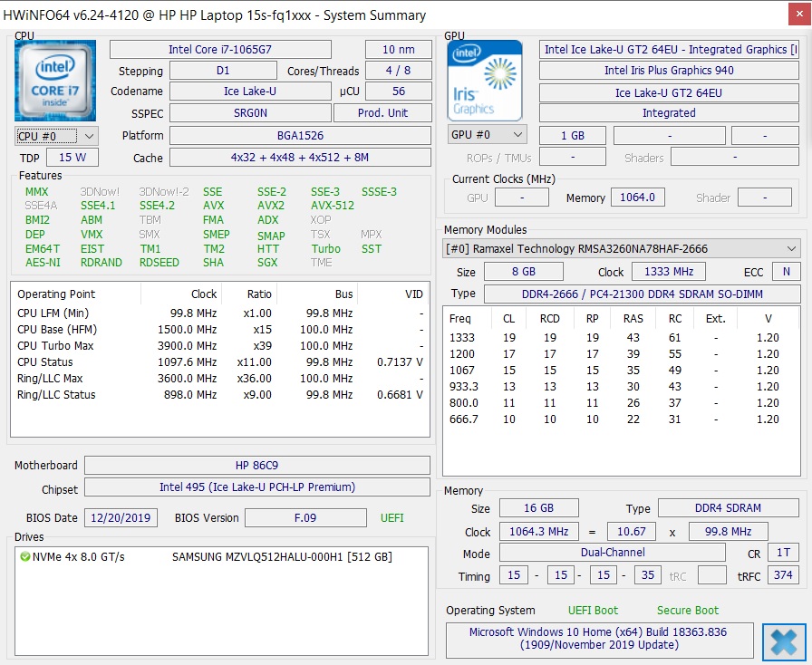
Task: Select the SAMSUNG MZVLQ512HALU drive entry
Action: click(281, 557)
